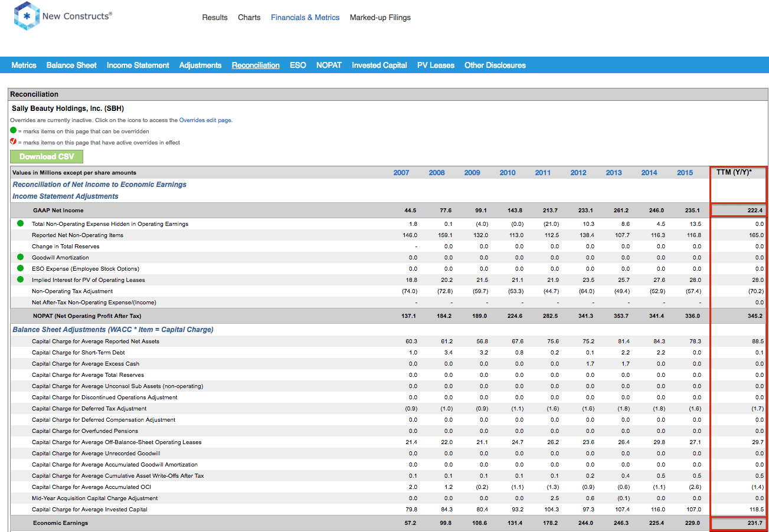The width and height of the screenshot is (769, 532).
Task: Switch to the Balance Sheet tab
Action: point(71,65)
